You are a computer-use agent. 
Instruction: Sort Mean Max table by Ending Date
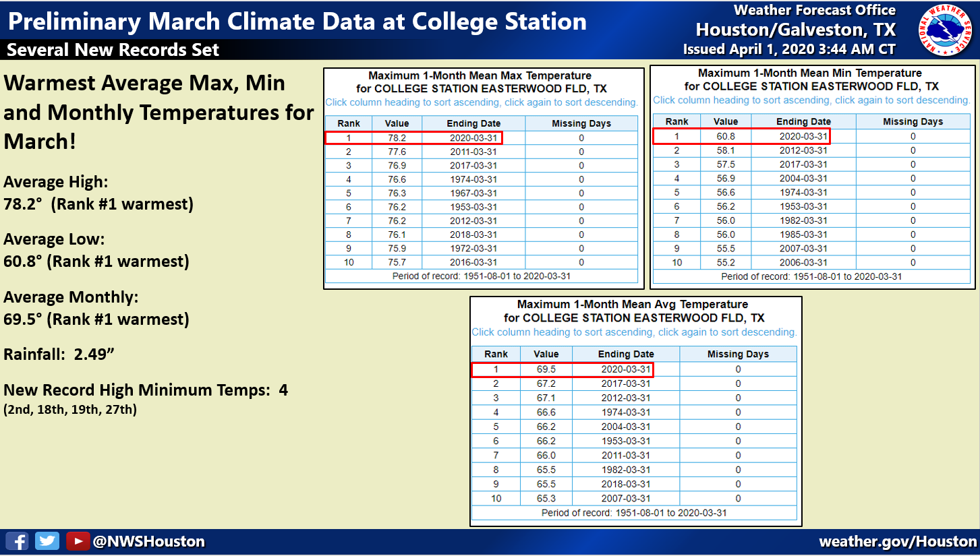(x=473, y=123)
